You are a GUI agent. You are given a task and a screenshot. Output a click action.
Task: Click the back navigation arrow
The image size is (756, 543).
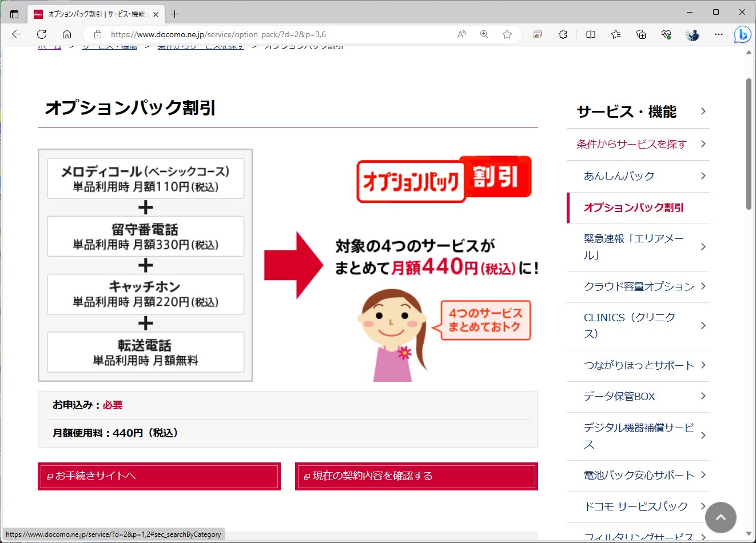(x=16, y=34)
